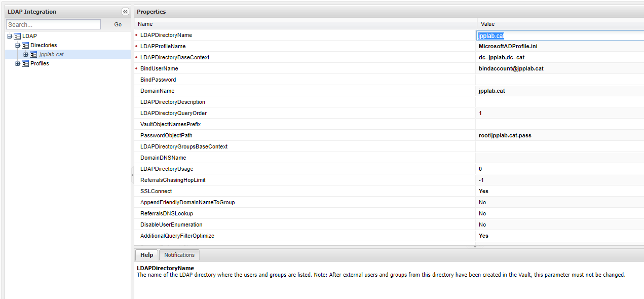Expand the jpplab.cat tree node
This screenshot has height=299, width=644.
25,54
